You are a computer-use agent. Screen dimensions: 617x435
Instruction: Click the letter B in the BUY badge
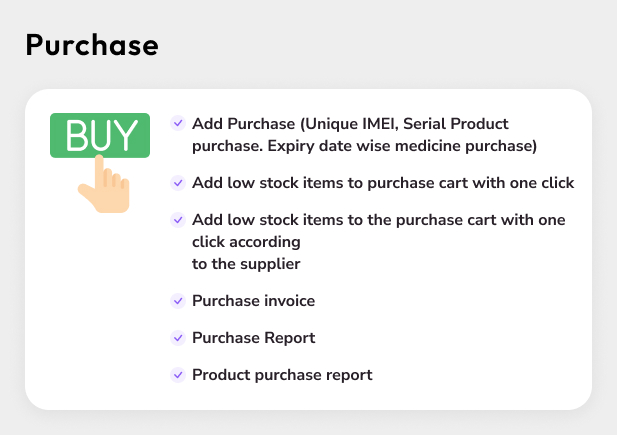coord(77,137)
